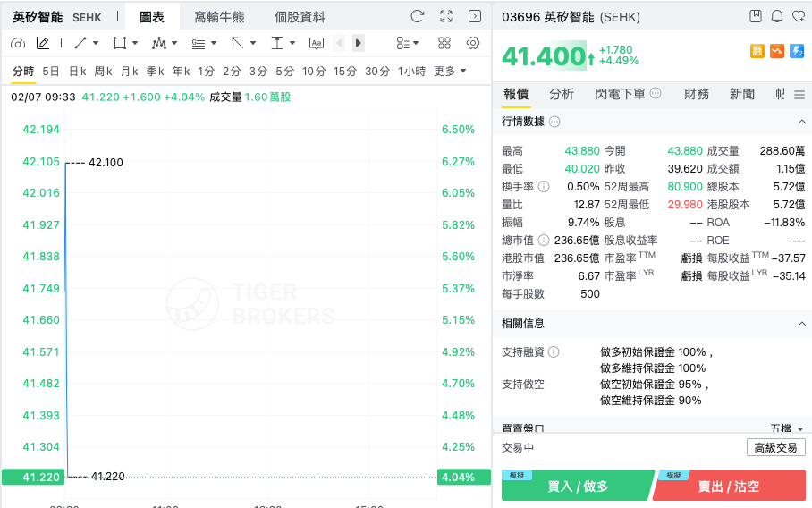812x508 pixels.
Task: Open the 更多 timeframe dropdown
Action: (x=450, y=71)
